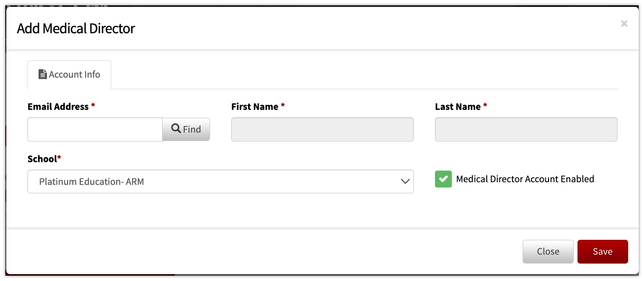The height and width of the screenshot is (281, 644).
Task: Uncheck the green Medical Director enabled checkbox
Action: click(443, 179)
